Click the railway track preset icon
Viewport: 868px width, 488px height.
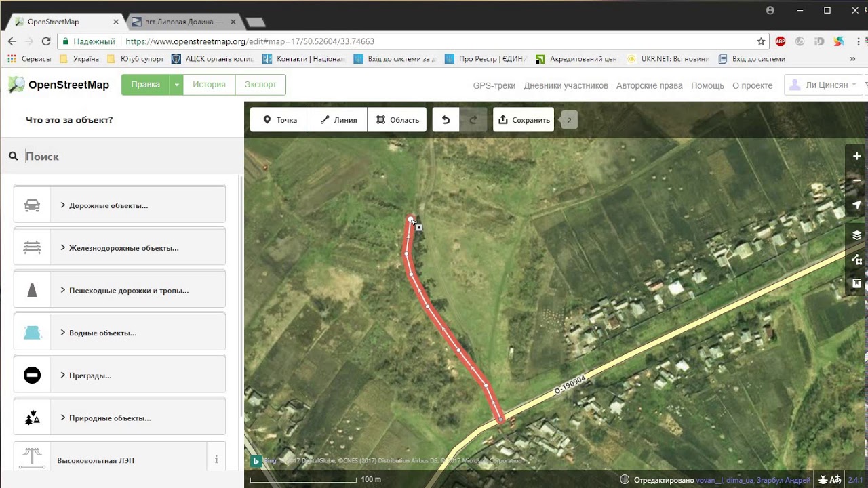pyautogui.click(x=32, y=248)
